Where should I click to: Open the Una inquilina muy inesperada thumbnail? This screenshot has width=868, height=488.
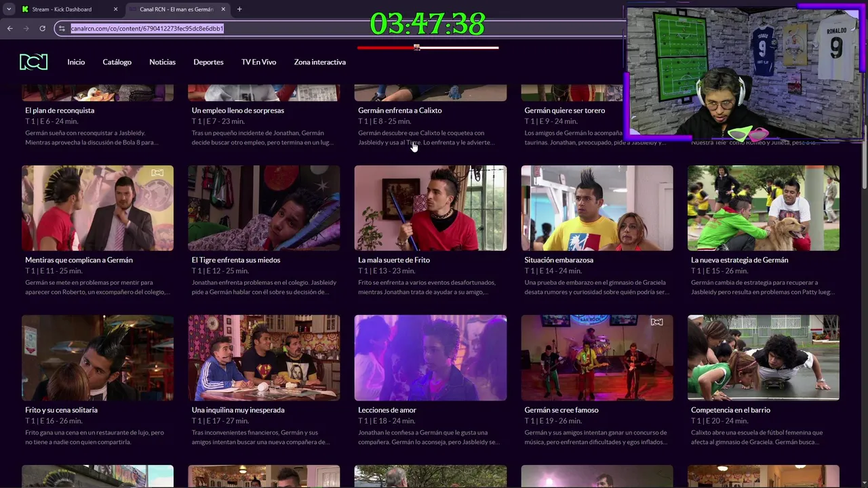pyautogui.click(x=264, y=358)
